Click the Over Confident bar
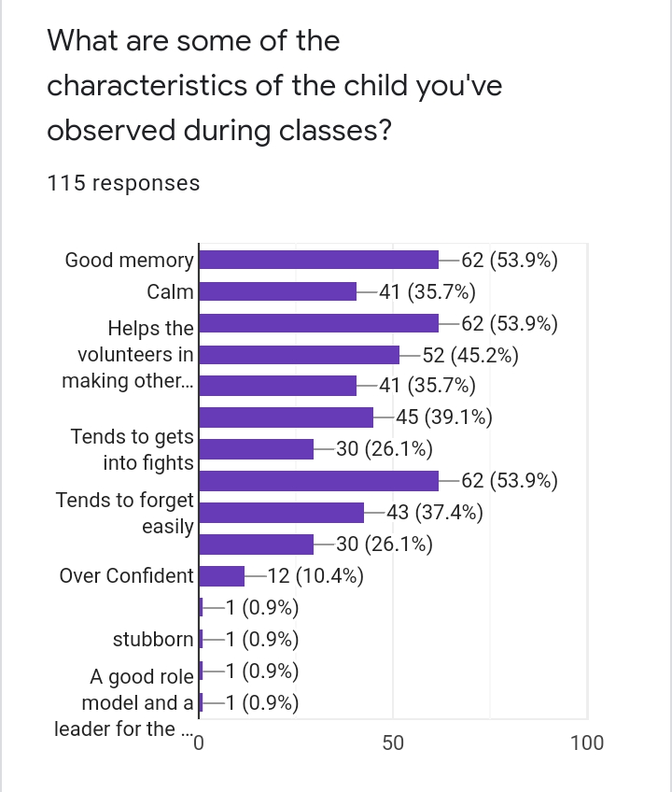 point(222,576)
